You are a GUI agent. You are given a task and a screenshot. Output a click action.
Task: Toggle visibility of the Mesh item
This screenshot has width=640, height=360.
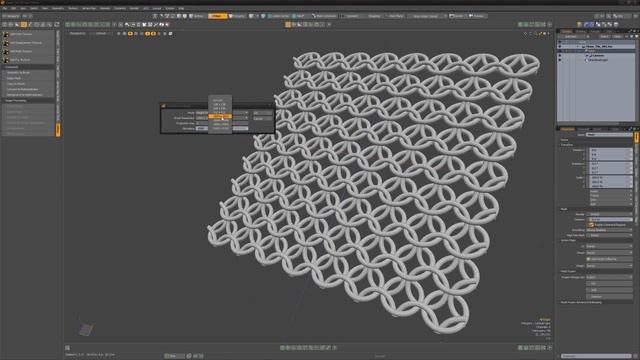point(560,51)
